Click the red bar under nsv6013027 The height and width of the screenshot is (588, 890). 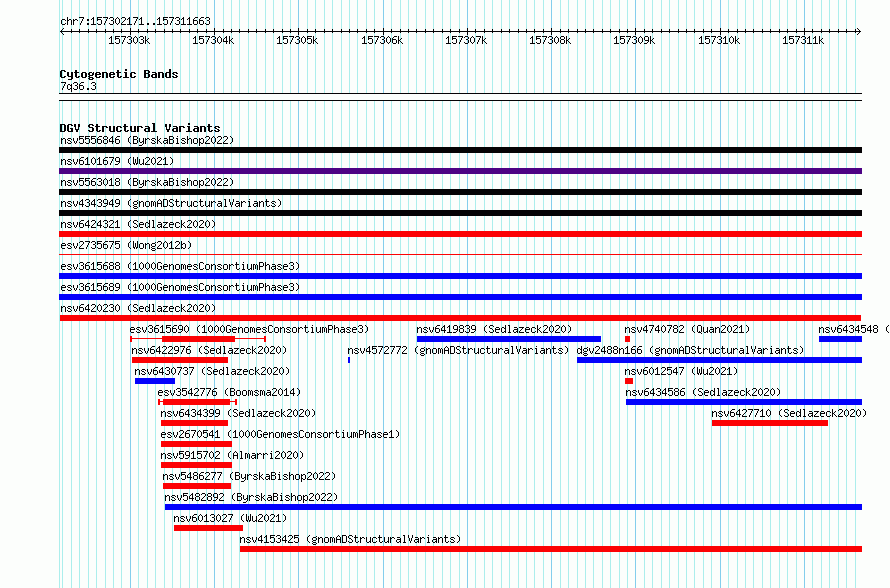pos(208,528)
